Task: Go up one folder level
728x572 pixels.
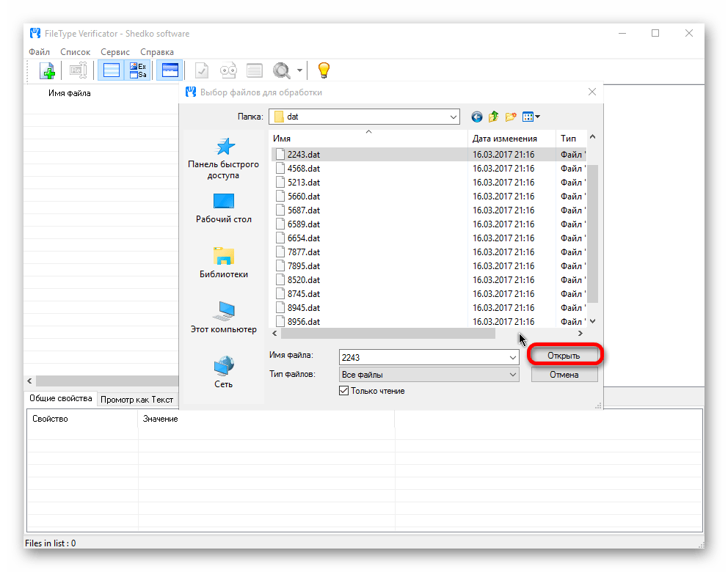Action: point(494,117)
